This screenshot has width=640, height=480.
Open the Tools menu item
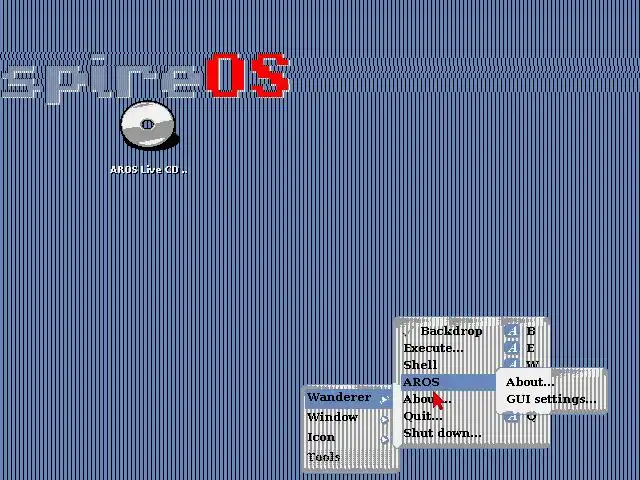349,457
